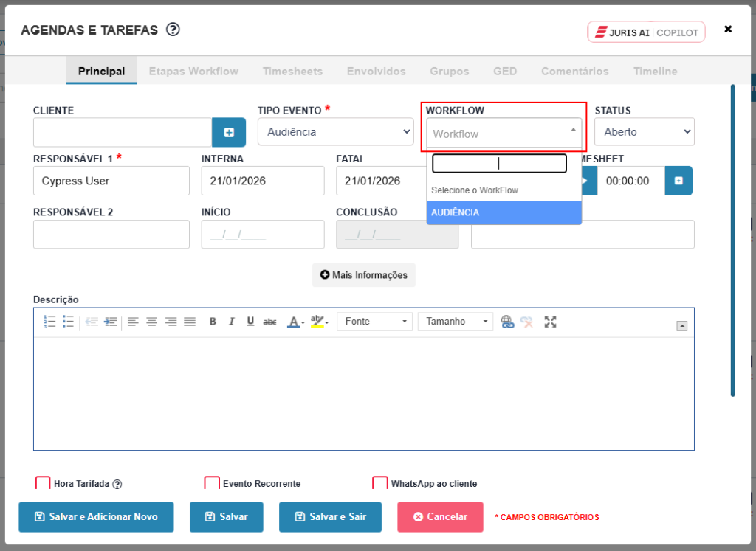The height and width of the screenshot is (551, 756).
Task: Center align text in the editor
Action: [x=151, y=322]
